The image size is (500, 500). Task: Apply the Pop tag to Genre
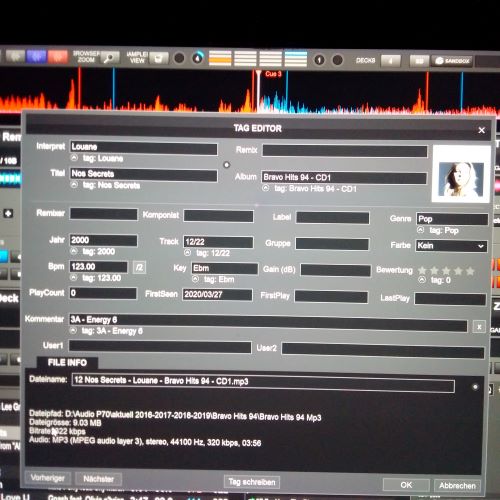pyautogui.click(x=421, y=230)
